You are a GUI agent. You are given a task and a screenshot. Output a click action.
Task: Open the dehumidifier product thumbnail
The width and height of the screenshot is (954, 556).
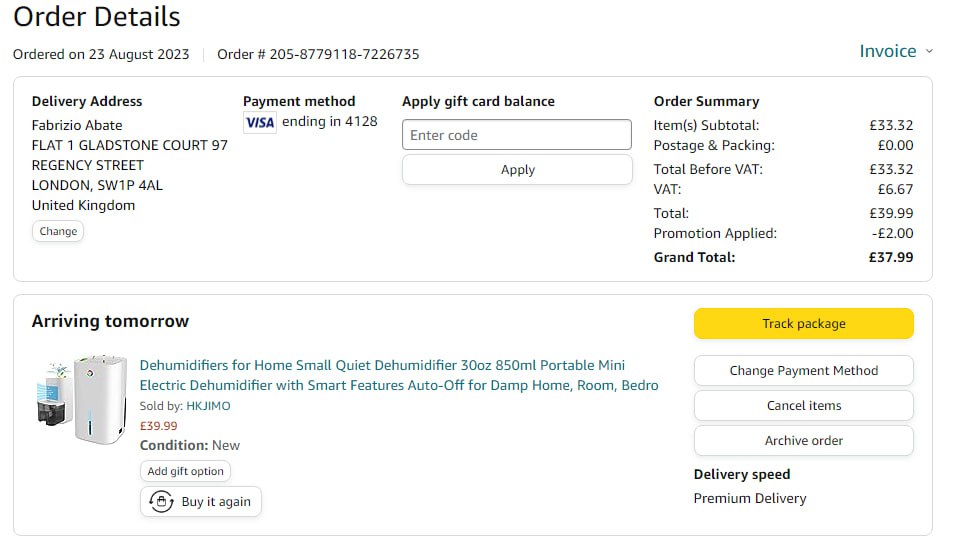[x=82, y=398]
